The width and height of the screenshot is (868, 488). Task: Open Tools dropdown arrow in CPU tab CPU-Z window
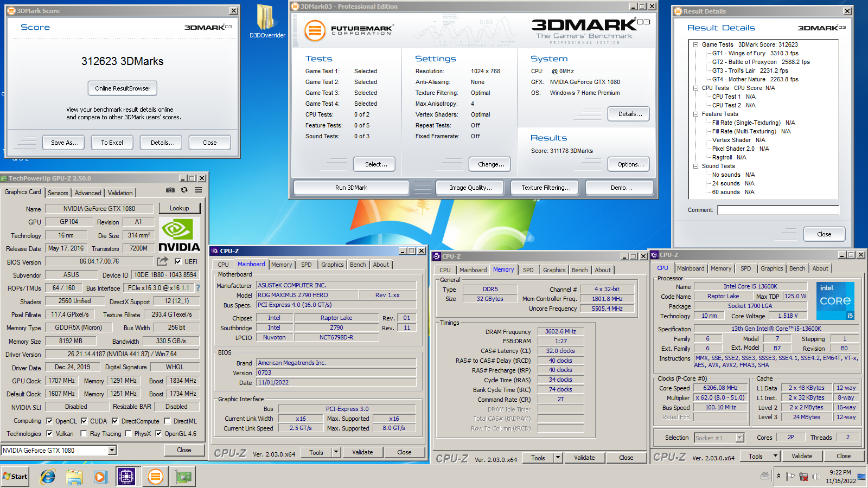(x=775, y=456)
